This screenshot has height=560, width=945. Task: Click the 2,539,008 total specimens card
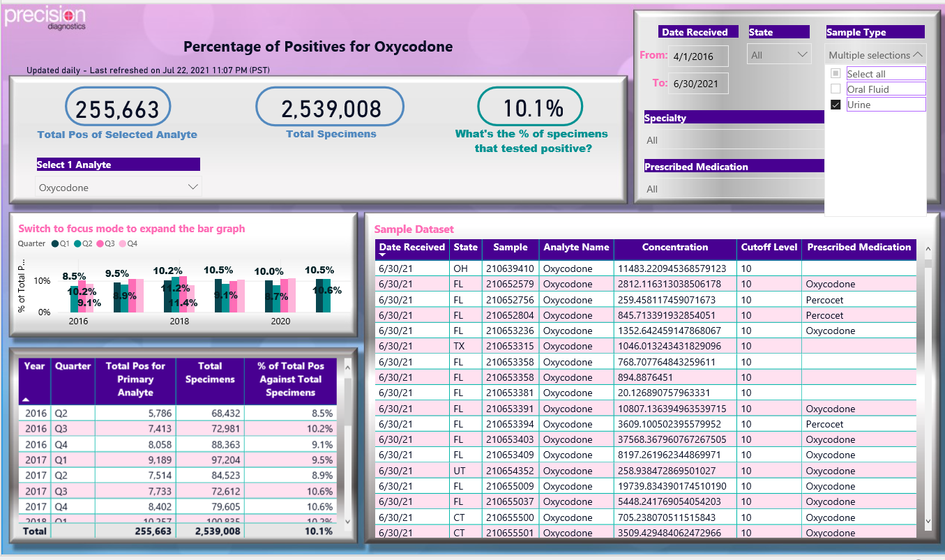point(331,108)
